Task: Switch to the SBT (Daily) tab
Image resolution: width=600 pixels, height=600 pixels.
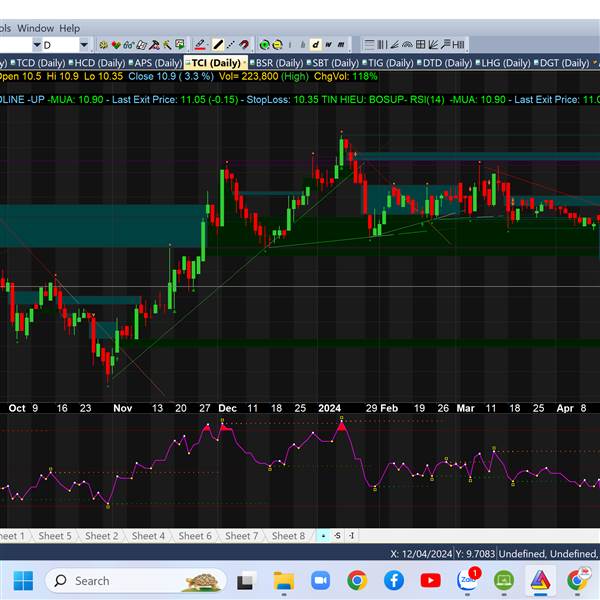Action: pyautogui.click(x=335, y=63)
